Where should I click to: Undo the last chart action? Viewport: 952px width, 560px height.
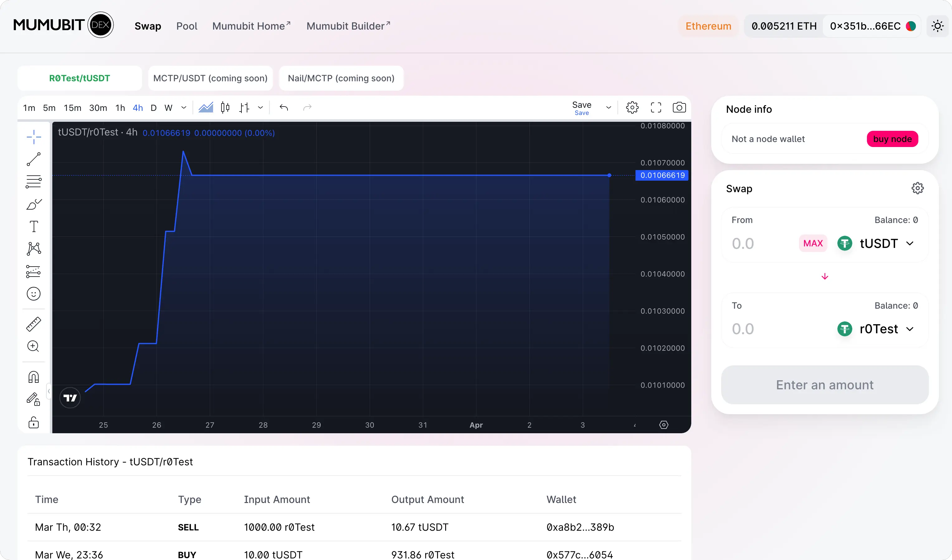284,108
